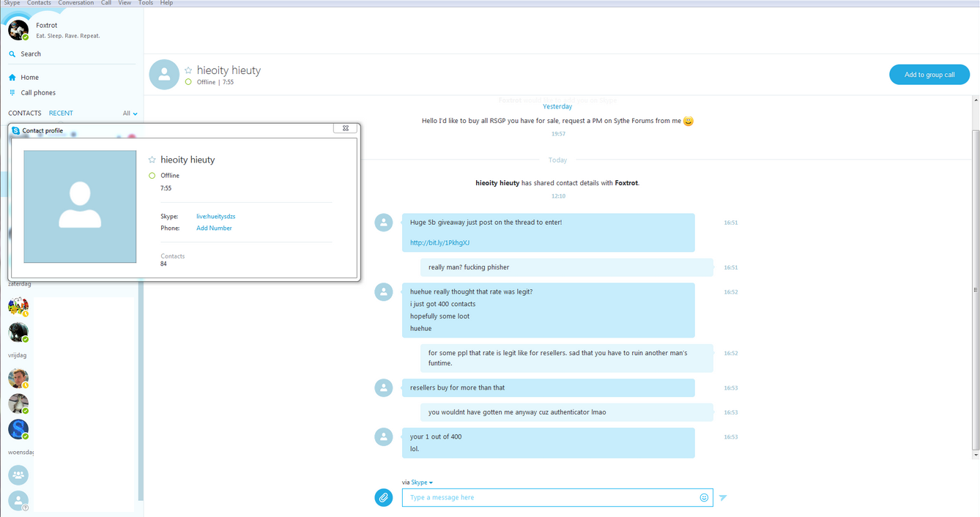Open the Tools menu
This screenshot has width=980, height=517.
pyautogui.click(x=146, y=3)
